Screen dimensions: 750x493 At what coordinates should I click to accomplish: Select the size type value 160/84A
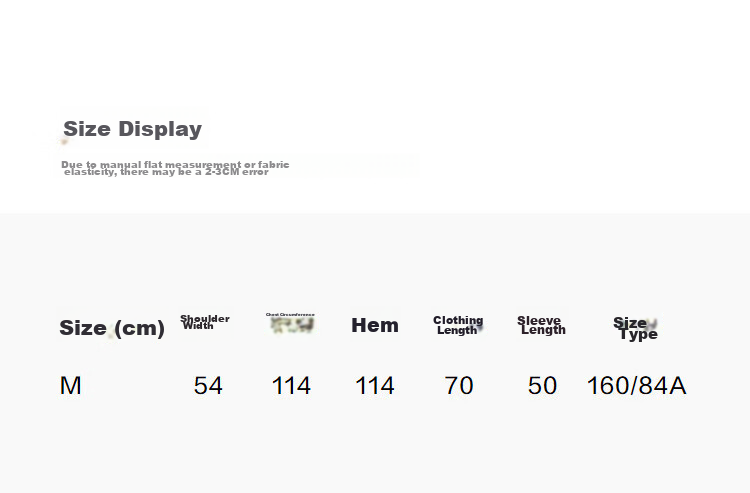click(x=637, y=385)
